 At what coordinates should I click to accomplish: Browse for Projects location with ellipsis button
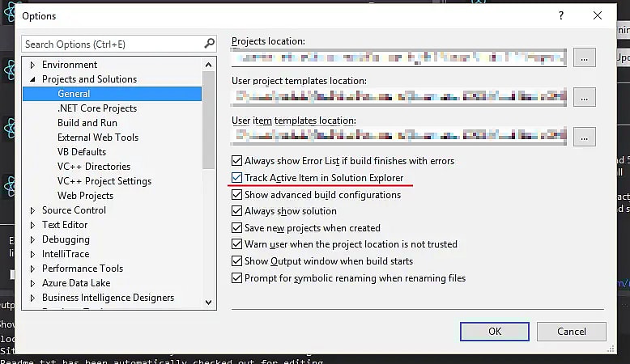click(x=585, y=57)
